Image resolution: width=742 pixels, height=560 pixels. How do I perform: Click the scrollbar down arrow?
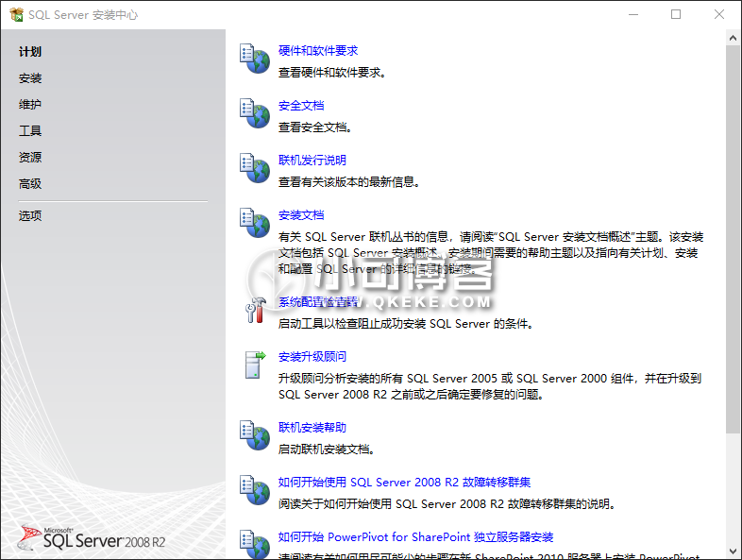733,552
